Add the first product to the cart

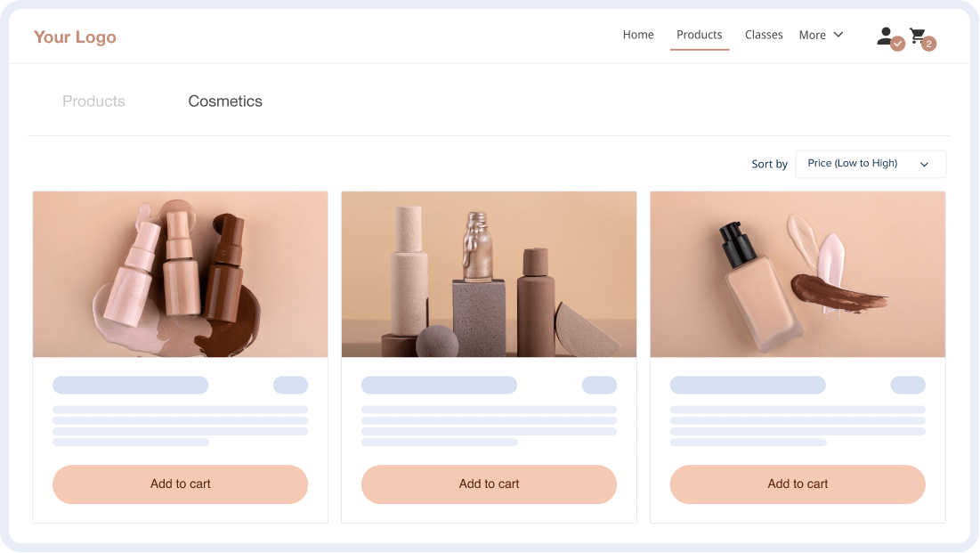[180, 484]
